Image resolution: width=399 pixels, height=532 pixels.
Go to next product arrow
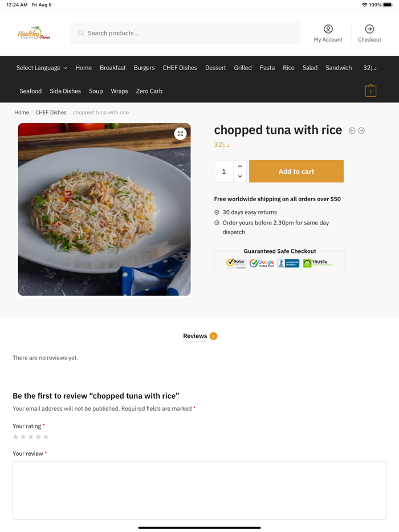coord(361,130)
